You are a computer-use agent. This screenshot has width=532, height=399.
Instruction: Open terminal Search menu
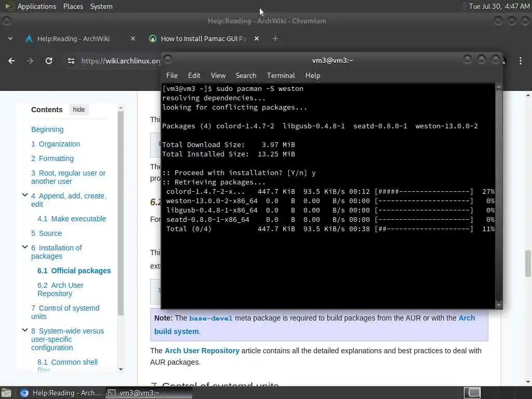click(x=246, y=75)
